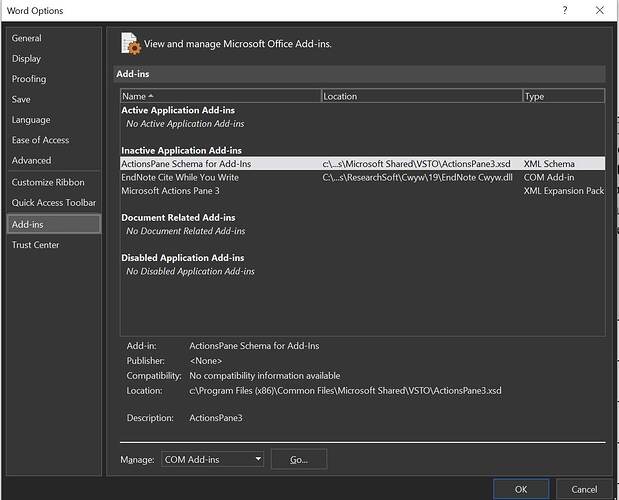Click No compatibility information available text

coord(264,376)
